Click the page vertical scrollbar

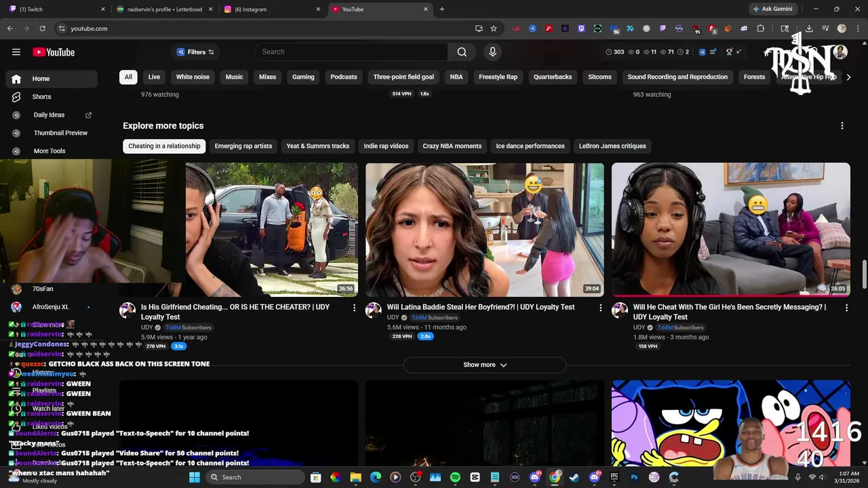pyautogui.click(x=865, y=274)
